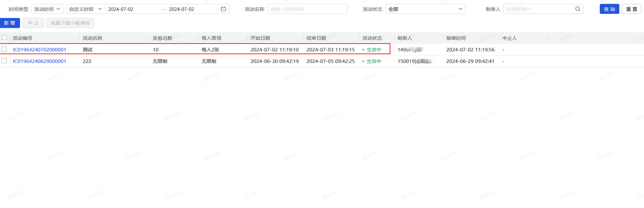
Task: Click start date 2024-06-30 09:42:19 cell
Action: pos(275,61)
